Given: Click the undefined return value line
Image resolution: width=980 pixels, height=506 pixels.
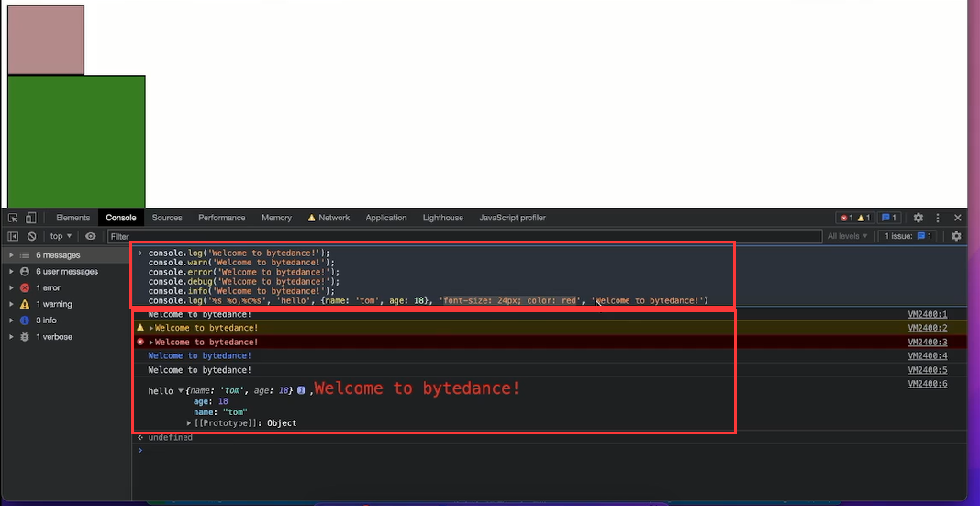Looking at the screenshot, I should click(170, 438).
